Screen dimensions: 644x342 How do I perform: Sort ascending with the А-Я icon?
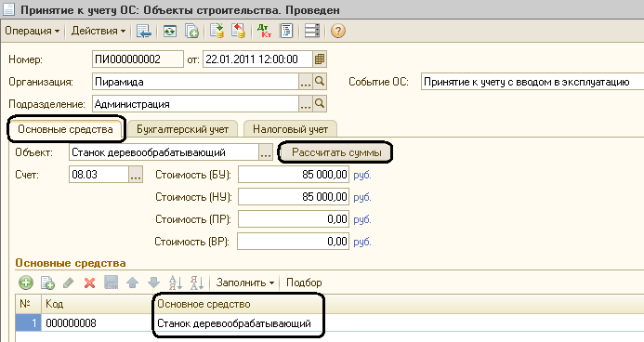(176, 283)
